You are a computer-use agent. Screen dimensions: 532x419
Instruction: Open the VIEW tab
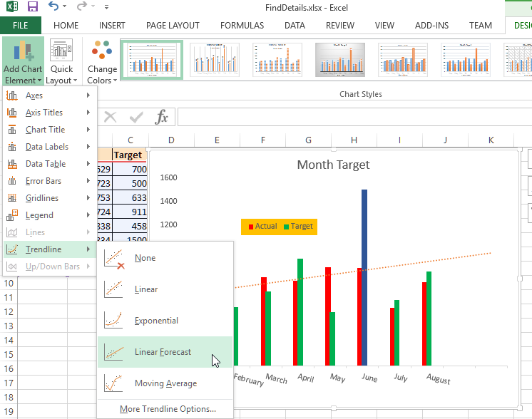point(384,26)
